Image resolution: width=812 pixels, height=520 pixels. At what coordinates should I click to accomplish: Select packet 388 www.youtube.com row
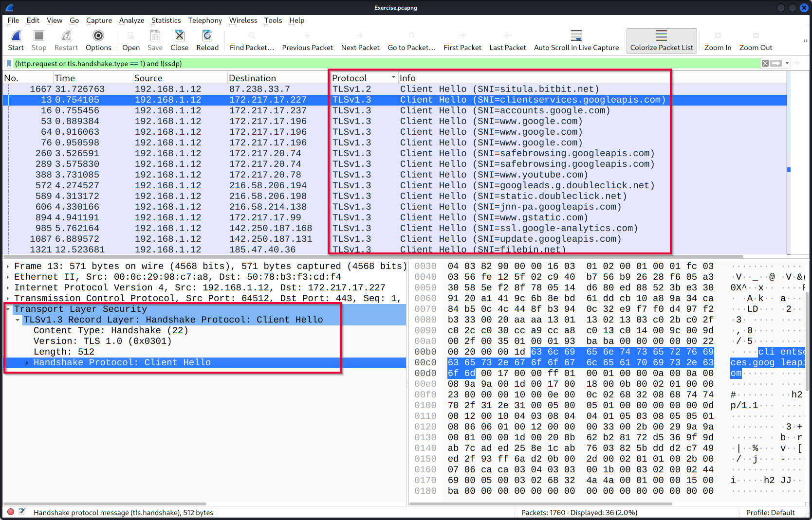click(394, 175)
